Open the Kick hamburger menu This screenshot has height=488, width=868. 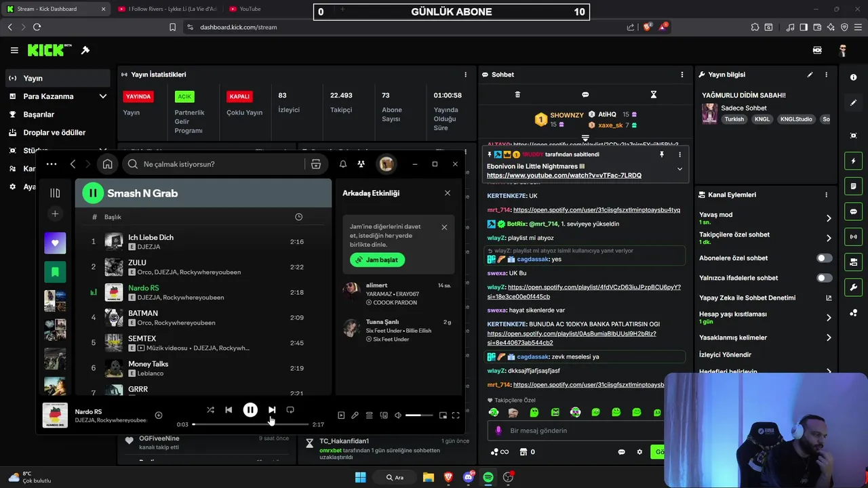point(14,50)
